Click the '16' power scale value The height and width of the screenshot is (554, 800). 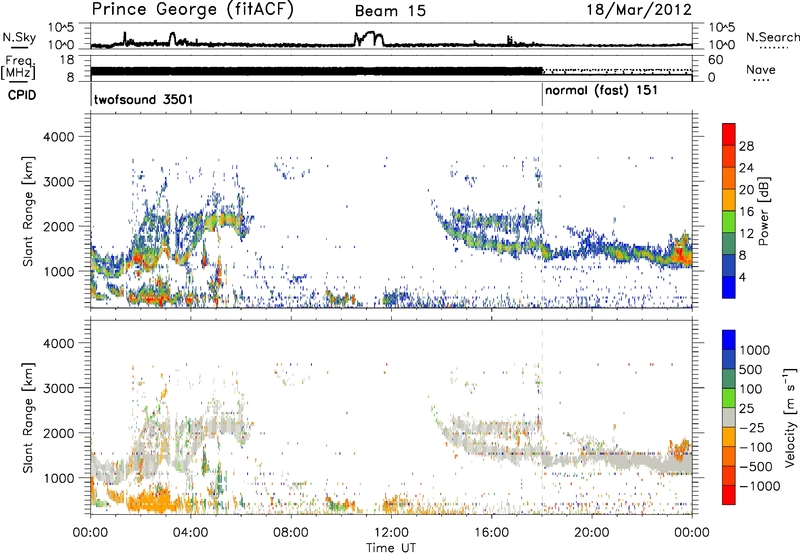[746, 212]
